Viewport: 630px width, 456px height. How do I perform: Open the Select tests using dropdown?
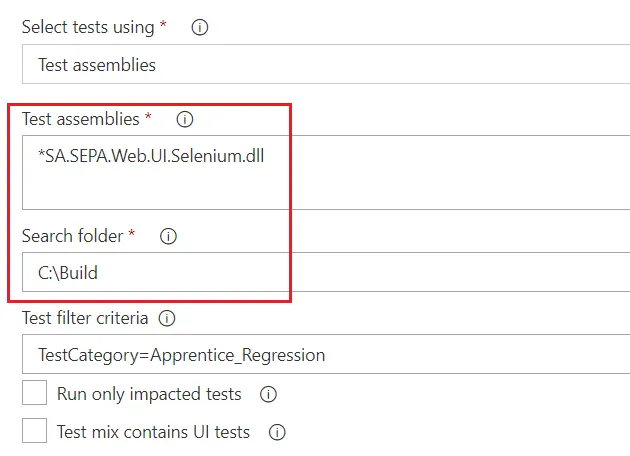point(325,65)
